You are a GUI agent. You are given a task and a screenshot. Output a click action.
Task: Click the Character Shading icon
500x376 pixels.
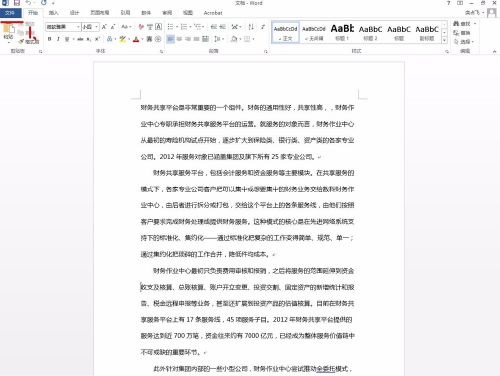tap(149, 39)
